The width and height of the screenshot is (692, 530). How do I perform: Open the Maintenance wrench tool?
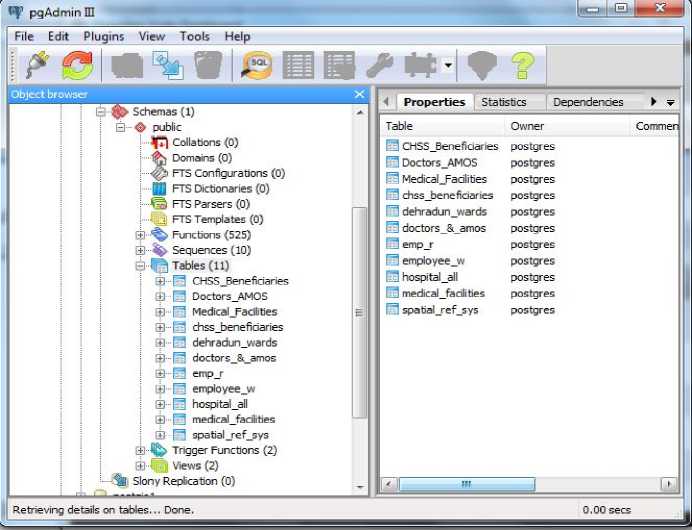[380, 65]
